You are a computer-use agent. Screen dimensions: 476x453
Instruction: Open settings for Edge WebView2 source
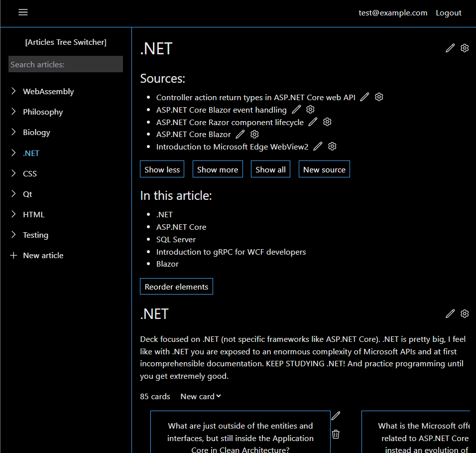click(332, 147)
